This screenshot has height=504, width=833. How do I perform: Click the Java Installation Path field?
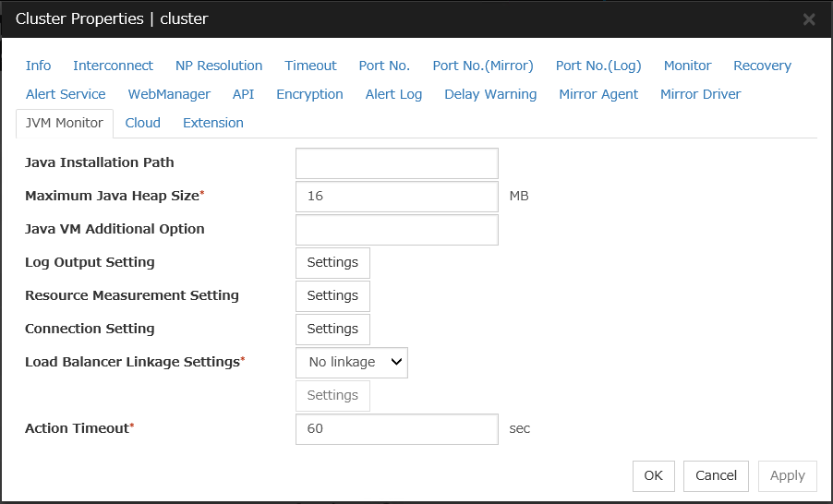click(396, 163)
